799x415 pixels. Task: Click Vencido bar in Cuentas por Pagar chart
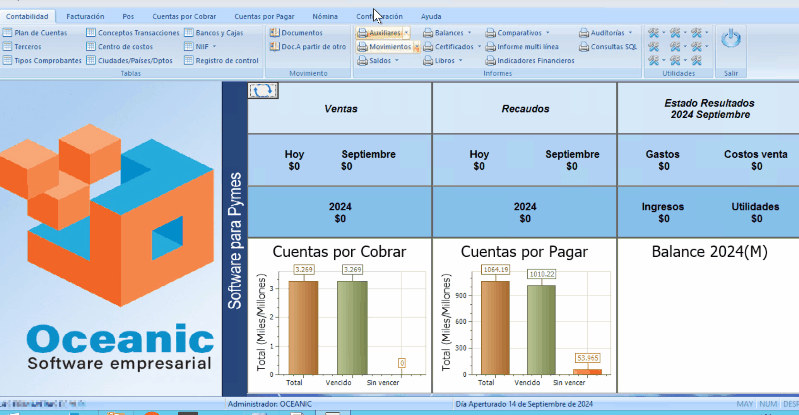[541, 330]
